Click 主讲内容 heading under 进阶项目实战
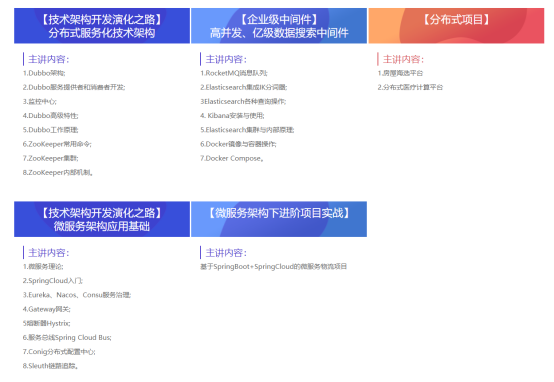Screen dimensions: 554x382 point(226,253)
